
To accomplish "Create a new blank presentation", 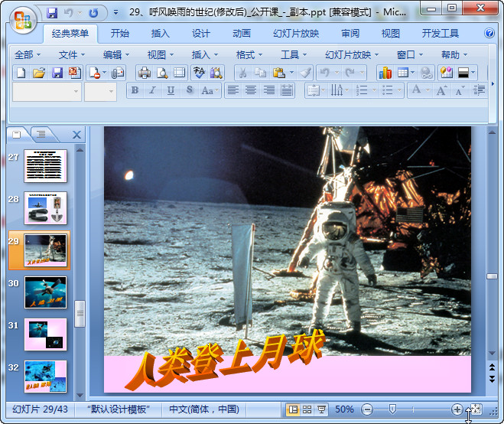I will (21, 73).
